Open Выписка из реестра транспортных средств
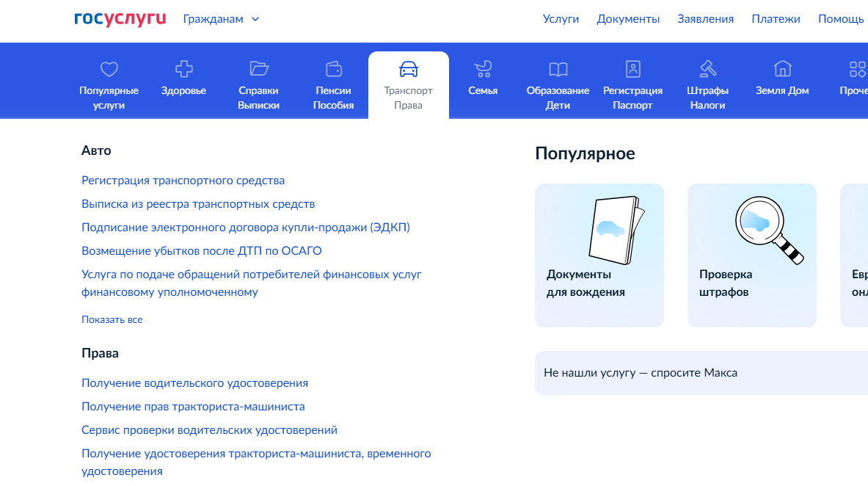The image size is (868, 486). (x=198, y=204)
